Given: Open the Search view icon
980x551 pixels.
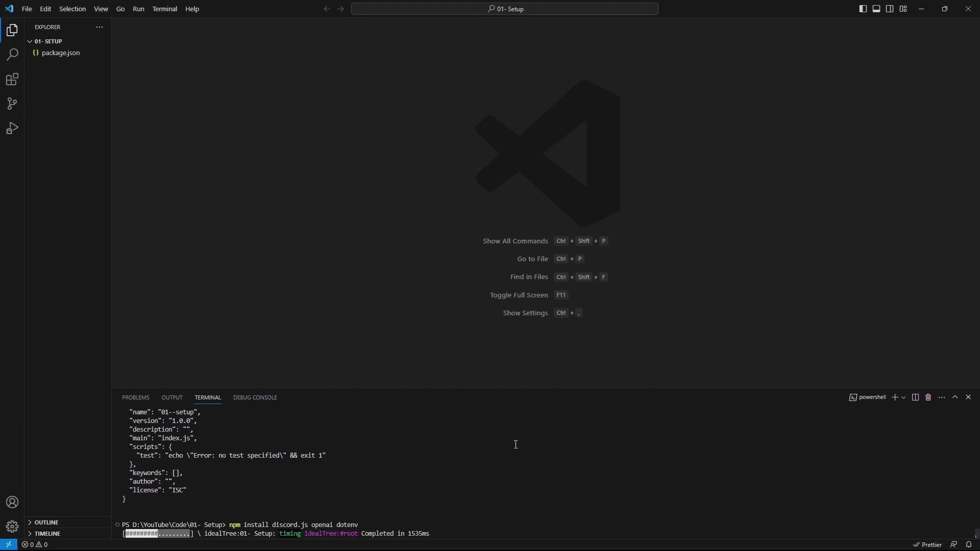Looking at the screenshot, I should pos(12,55).
